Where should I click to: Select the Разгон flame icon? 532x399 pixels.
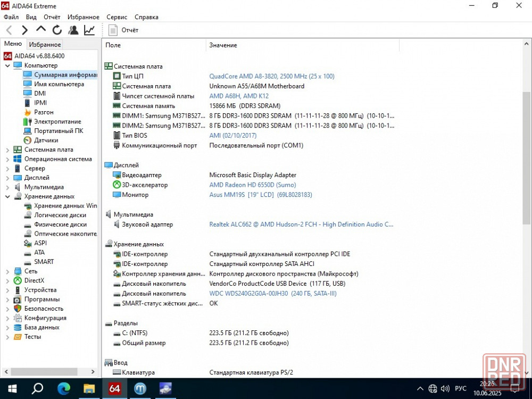28,112
